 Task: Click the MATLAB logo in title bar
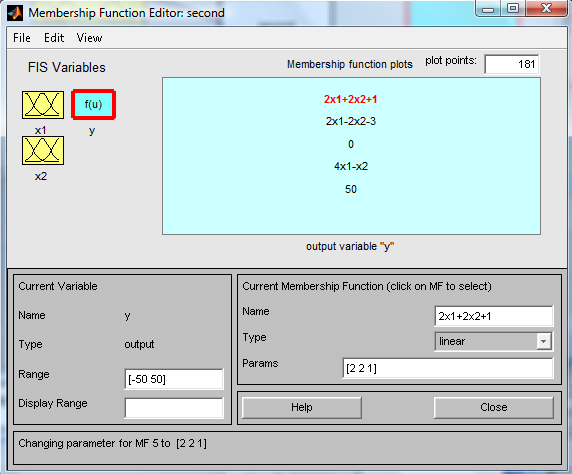tap(15, 13)
